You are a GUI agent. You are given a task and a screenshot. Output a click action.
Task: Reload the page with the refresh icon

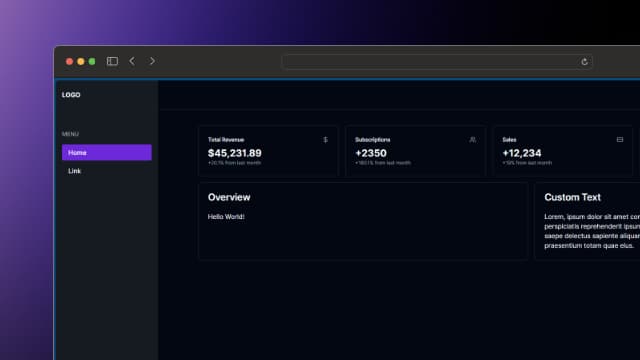[x=584, y=62]
